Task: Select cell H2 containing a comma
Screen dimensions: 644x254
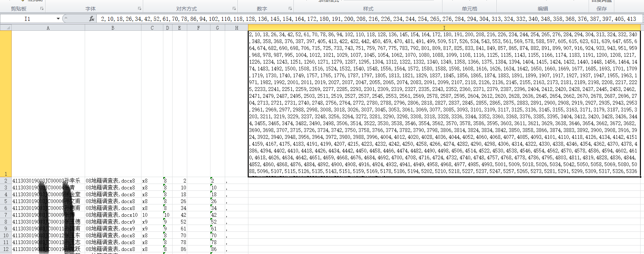Action: click(x=236, y=181)
